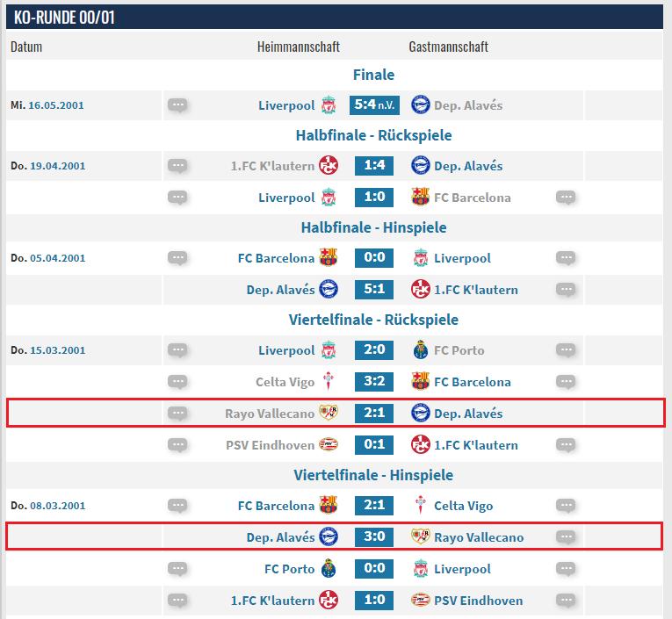Viewport: 672px width, 619px height.
Task: Click the Liverpool crest in the Finale row
Action: click(329, 105)
